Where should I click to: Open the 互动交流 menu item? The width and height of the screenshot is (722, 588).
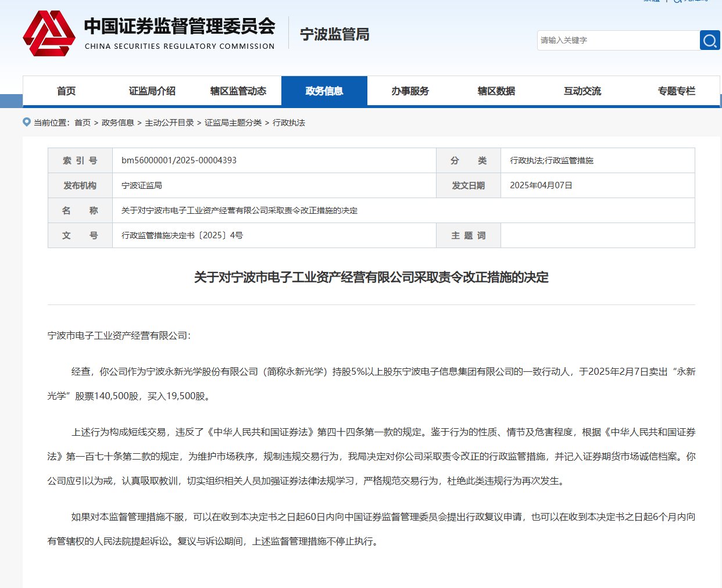coord(582,91)
